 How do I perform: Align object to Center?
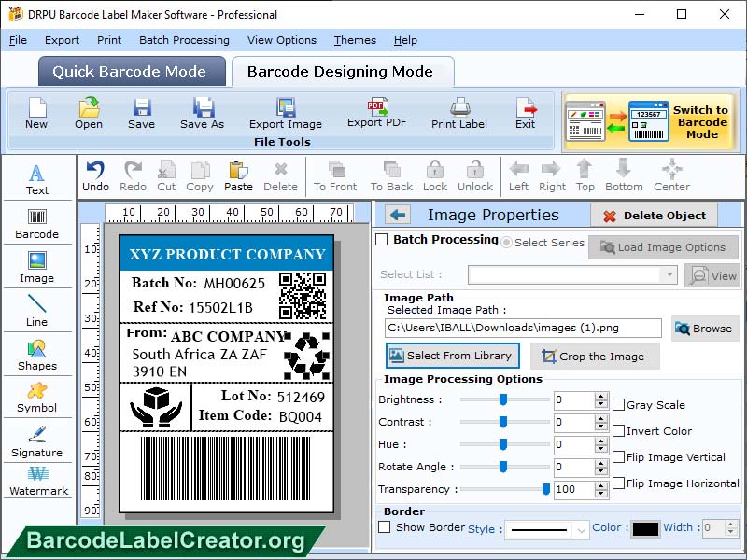[671, 175]
